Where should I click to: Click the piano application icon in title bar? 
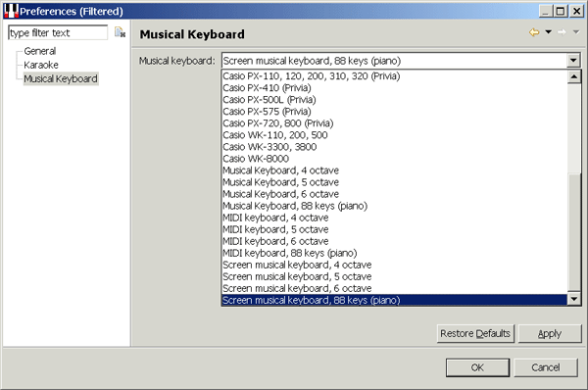point(11,11)
